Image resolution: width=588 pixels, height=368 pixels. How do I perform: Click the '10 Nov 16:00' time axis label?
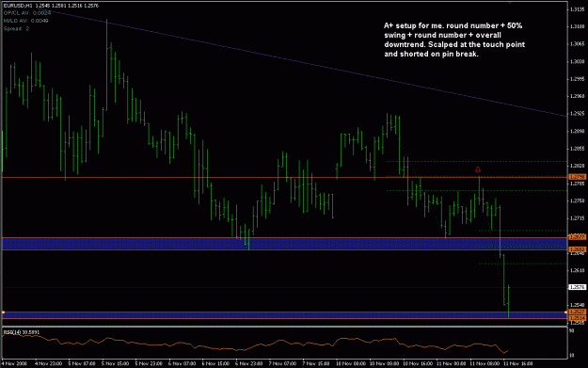coord(418,363)
